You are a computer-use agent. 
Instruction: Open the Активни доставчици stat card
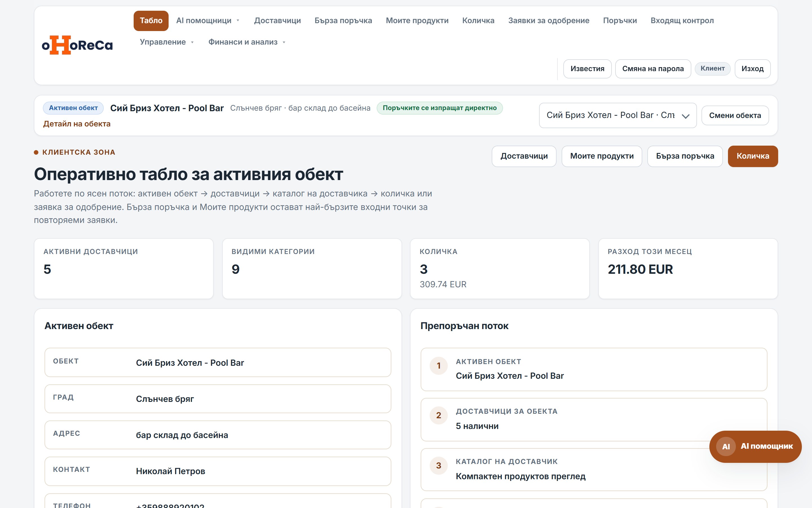124,269
